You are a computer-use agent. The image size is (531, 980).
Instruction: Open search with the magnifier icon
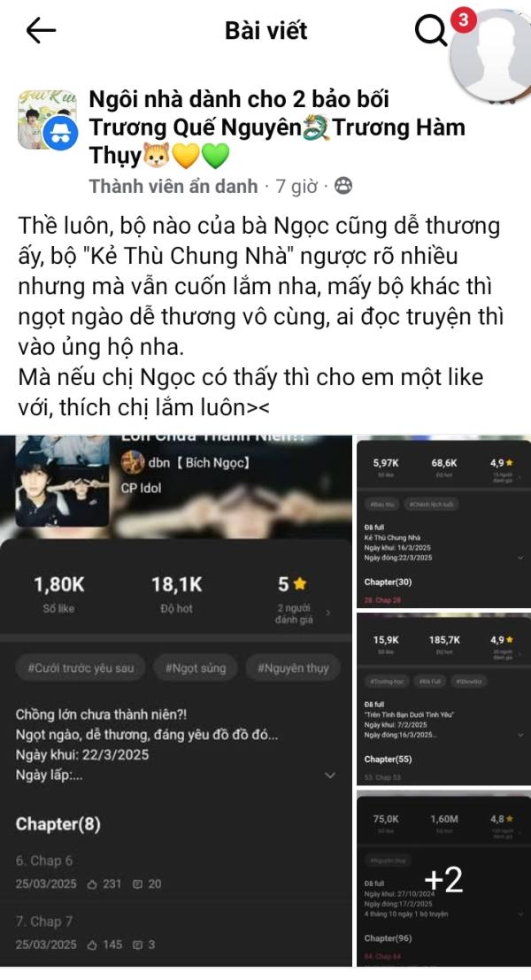430,30
